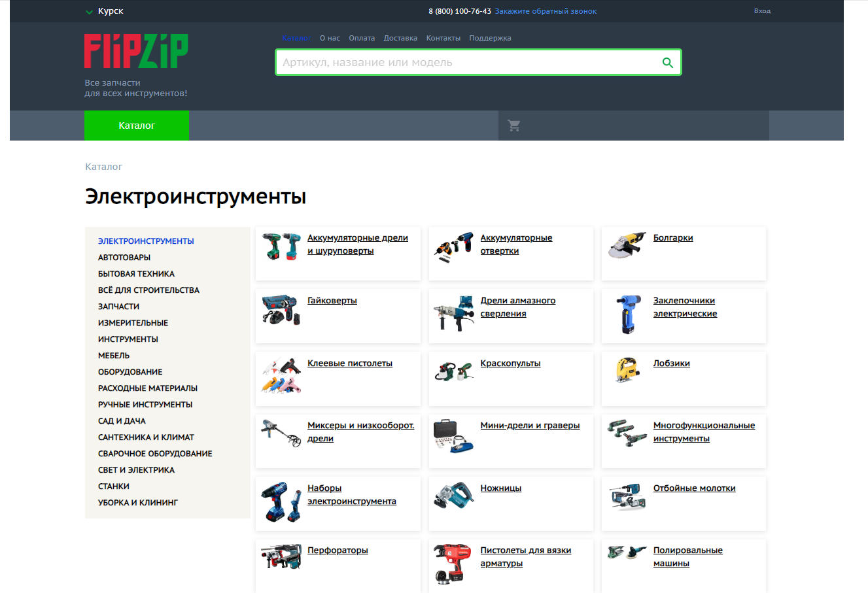
Task: Select СВЕТ И ЭЛЕКТРИКА category
Action: coord(136,470)
